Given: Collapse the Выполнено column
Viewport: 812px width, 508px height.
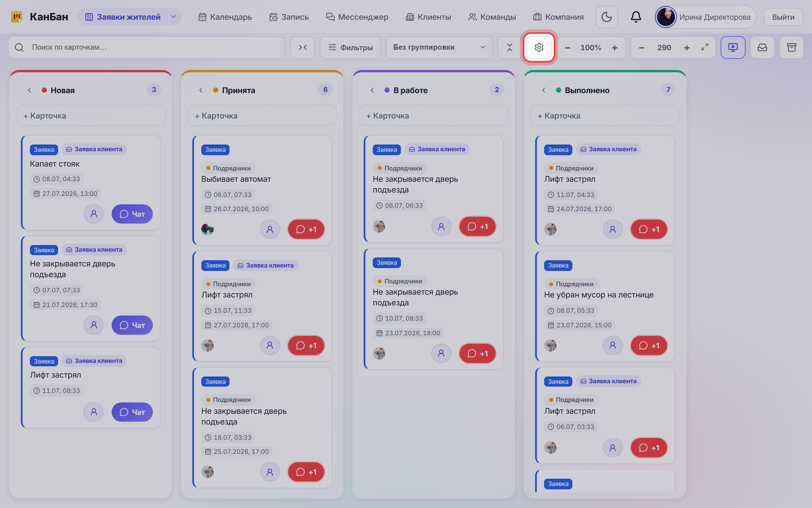Looking at the screenshot, I should (x=544, y=90).
